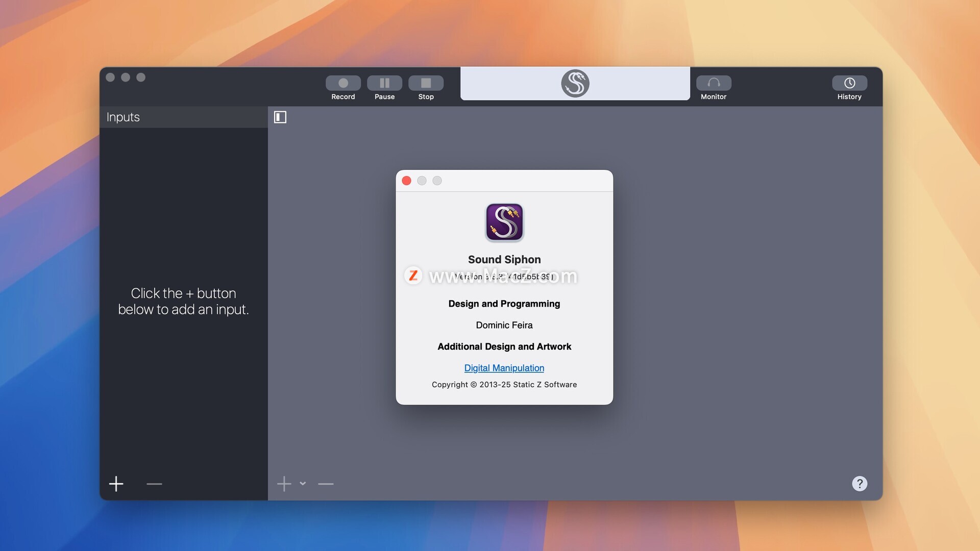This screenshot has height=551, width=980.
Task: Start recording with the Record button
Action: [343, 83]
